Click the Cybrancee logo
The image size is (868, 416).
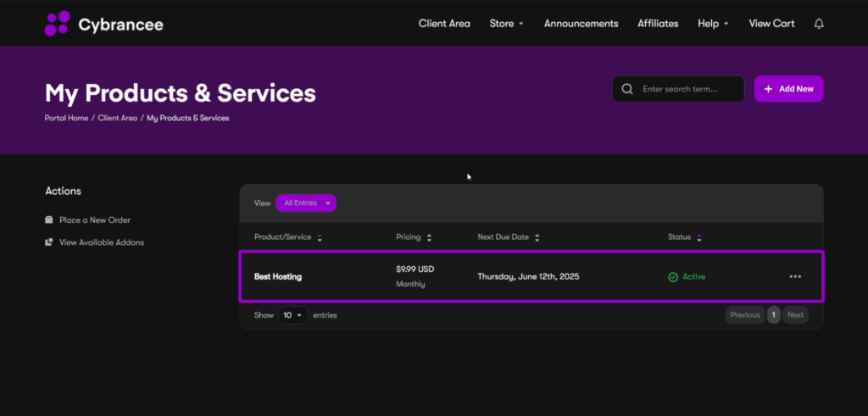[x=104, y=24]
